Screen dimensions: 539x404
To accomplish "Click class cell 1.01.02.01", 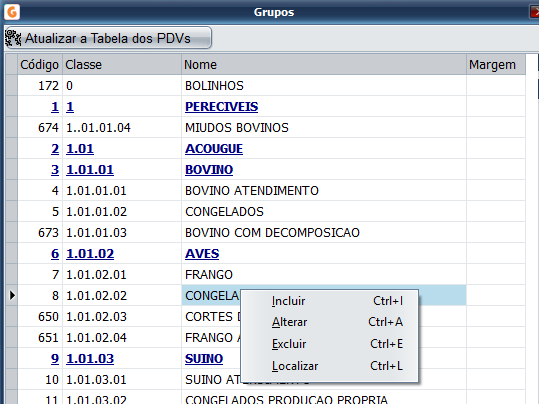I will (122, 274).
